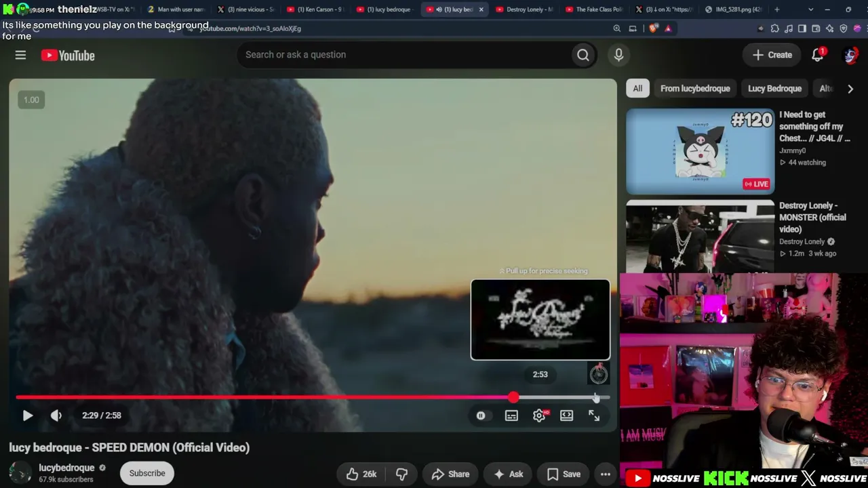Click the '67.9k subscribers' count

66,480
